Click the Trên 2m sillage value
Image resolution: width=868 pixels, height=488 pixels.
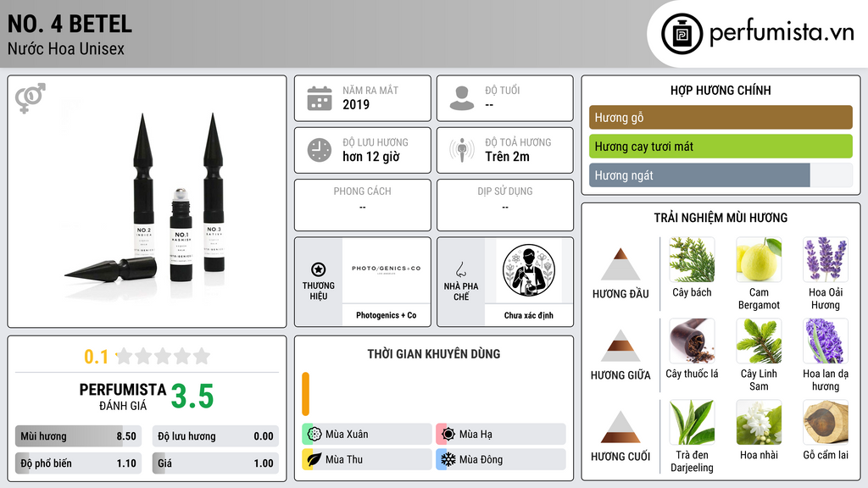coord(507,157)
